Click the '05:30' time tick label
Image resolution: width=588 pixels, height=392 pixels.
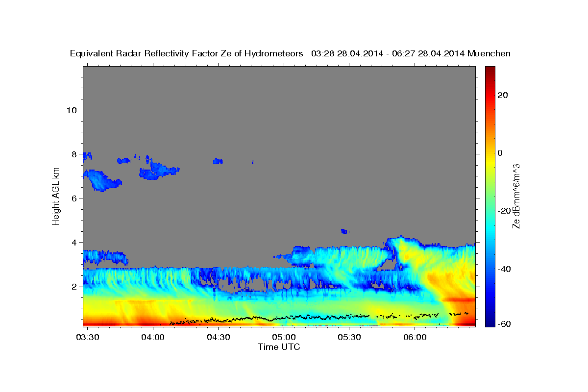coord(349,337)
